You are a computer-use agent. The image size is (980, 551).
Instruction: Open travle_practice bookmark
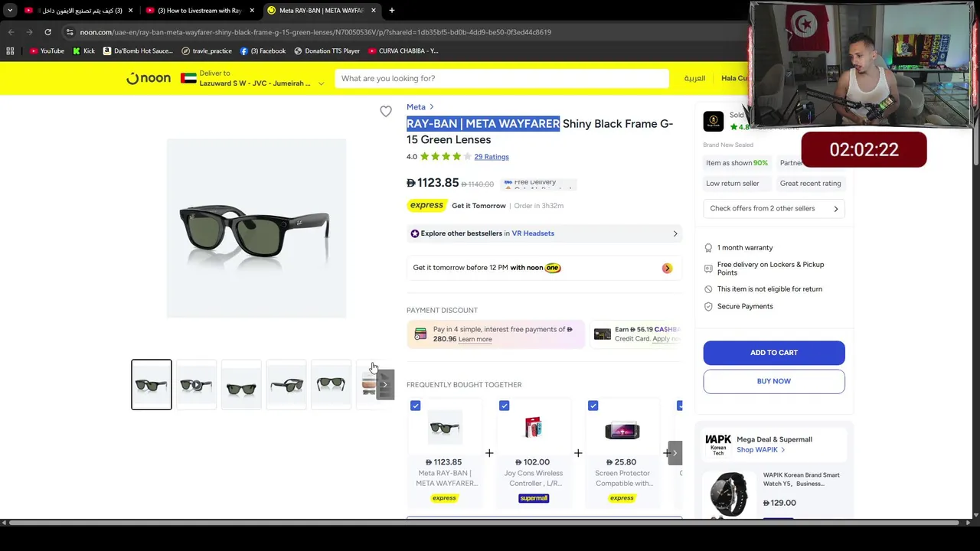(x=207, y=51)
